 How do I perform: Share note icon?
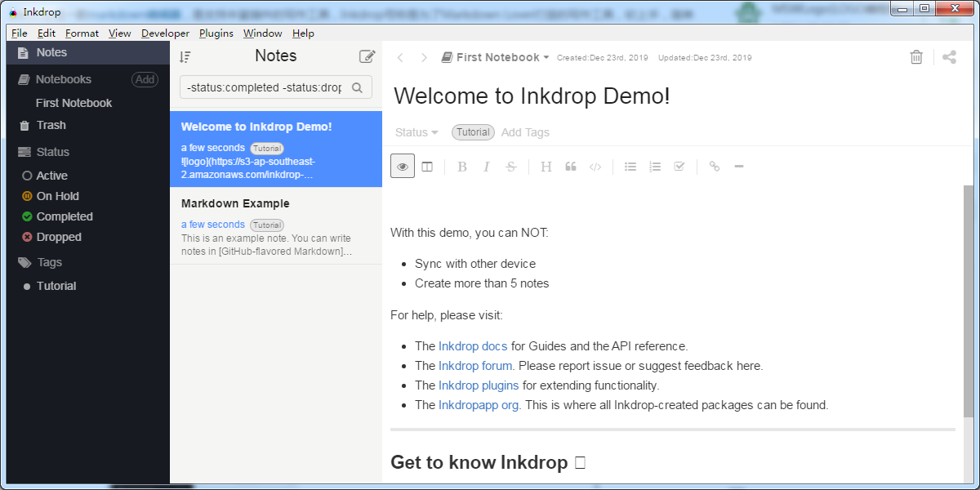coord(949,57)
